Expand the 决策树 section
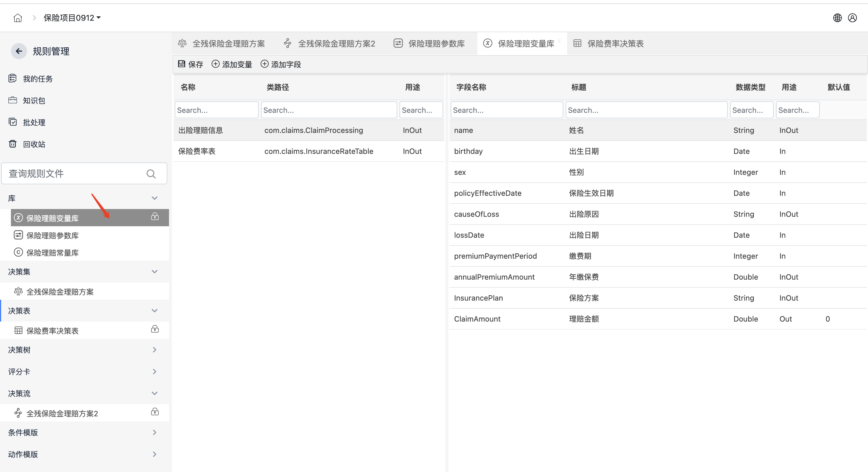 click(154, 350)
